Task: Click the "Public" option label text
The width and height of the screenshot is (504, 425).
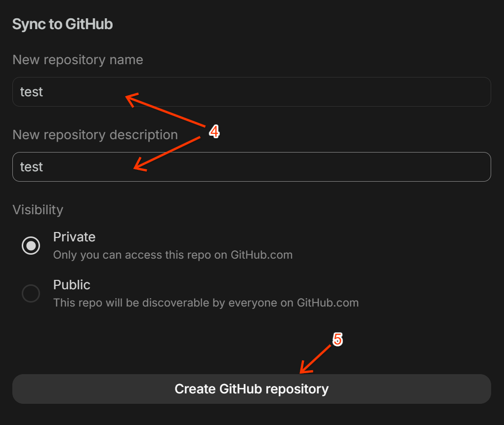Action: (72, 285)
